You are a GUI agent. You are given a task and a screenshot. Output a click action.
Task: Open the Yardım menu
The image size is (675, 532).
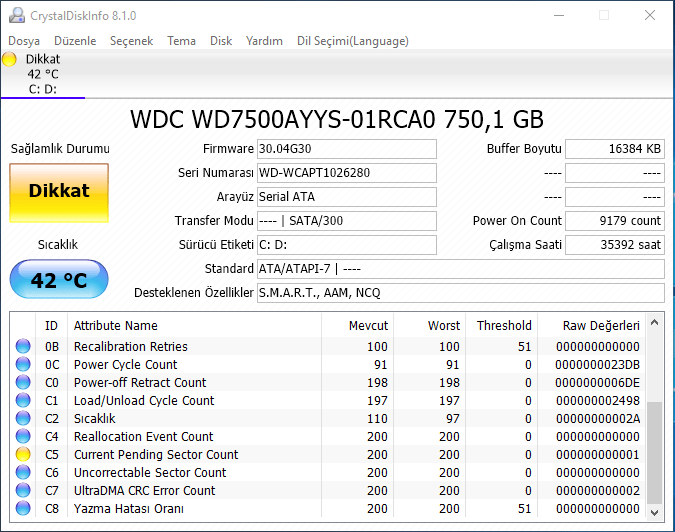tap(264, 41)
